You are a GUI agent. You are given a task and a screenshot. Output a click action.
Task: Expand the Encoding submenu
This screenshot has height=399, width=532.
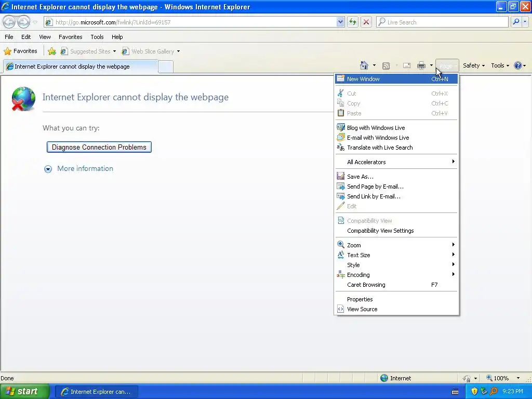(x=396, y=275)
